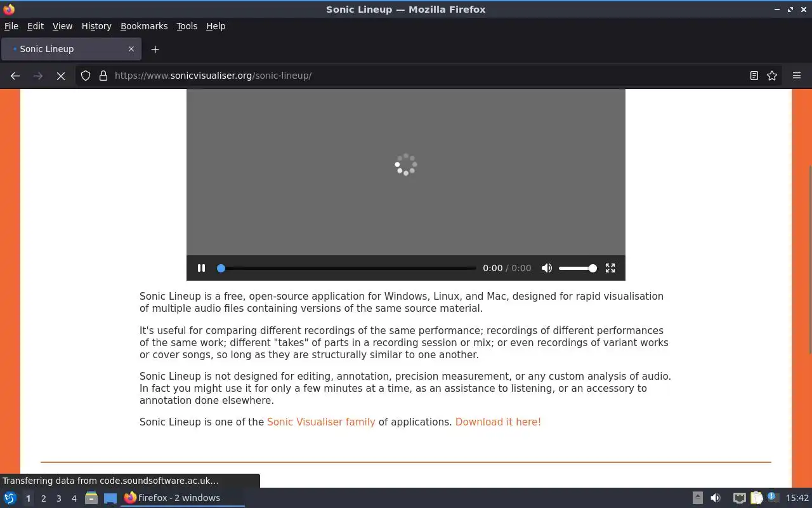Click the loading video area
This screenshot has width=812, height=508.
click(406, 171)
